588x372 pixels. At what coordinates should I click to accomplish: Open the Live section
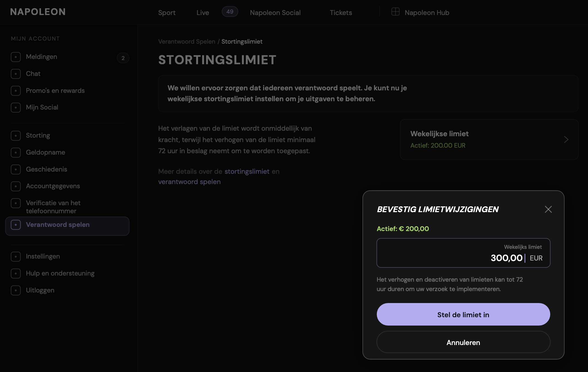(203, 13)
